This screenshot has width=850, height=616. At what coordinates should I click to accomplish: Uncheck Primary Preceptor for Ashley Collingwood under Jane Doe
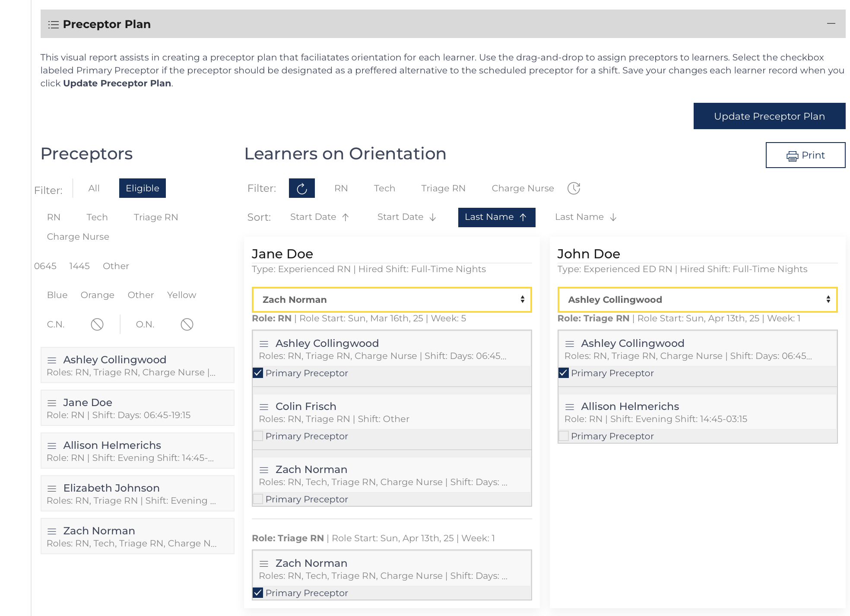click(x=258, y=373)
